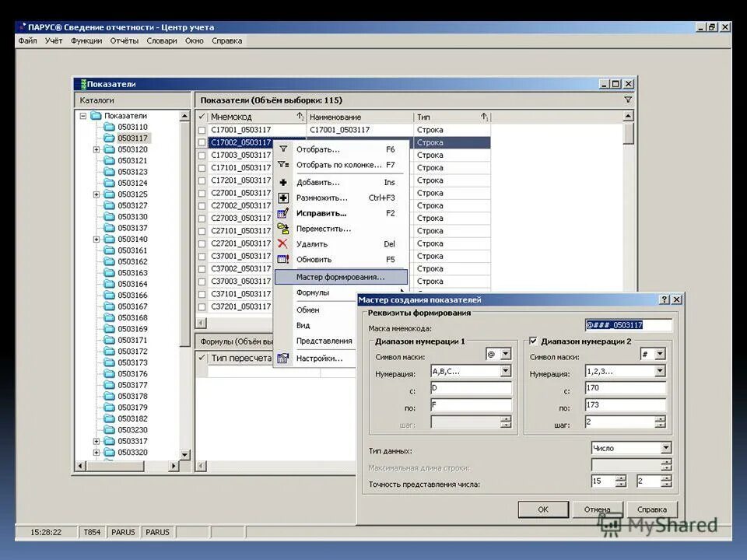Click OK in the wizard dialog

[543, 509]
